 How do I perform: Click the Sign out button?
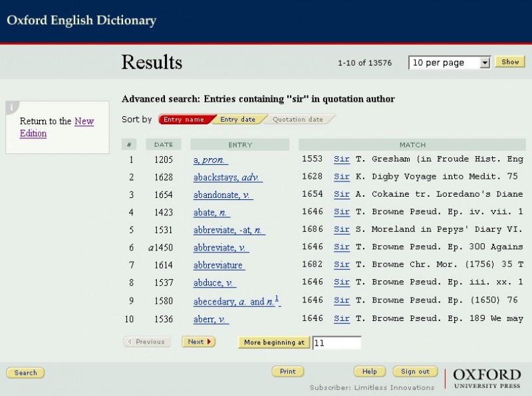415,371
